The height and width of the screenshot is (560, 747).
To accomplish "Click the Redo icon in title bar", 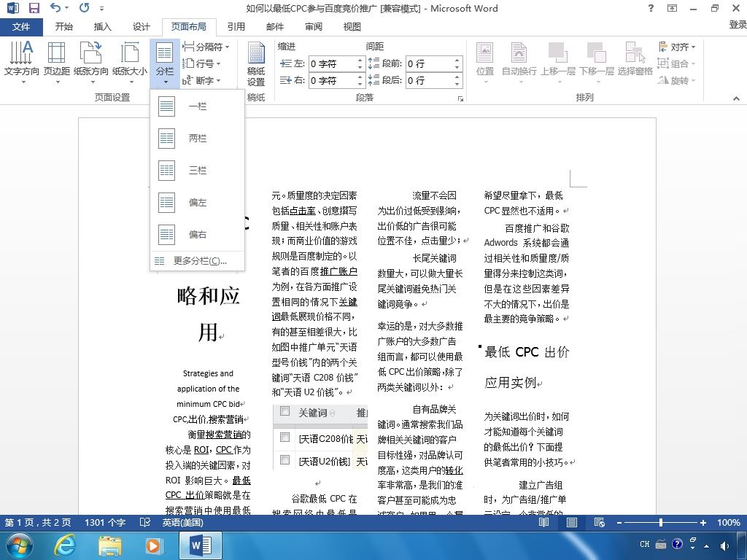I will [x=85, y=7].
